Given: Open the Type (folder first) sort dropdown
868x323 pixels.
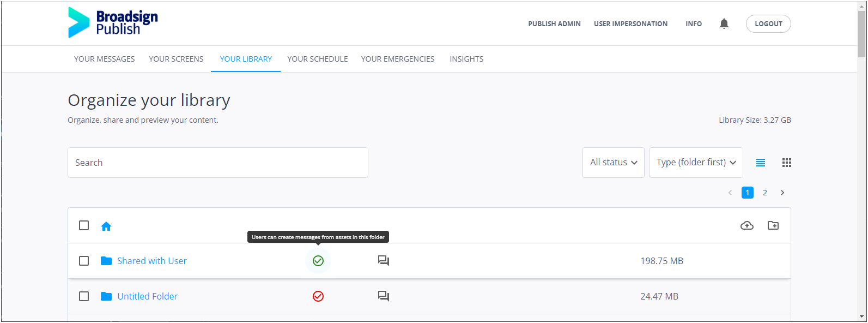Looking at the screenshot, I should point(696,163).
